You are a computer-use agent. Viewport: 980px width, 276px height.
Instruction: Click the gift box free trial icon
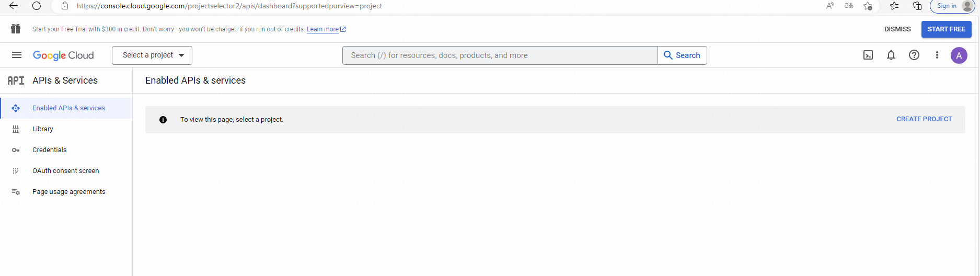click(16, 29)
